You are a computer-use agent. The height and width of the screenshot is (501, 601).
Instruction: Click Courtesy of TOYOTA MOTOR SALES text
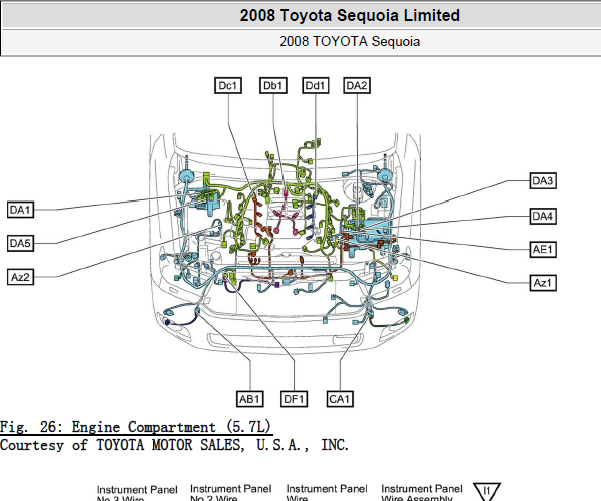174,445
